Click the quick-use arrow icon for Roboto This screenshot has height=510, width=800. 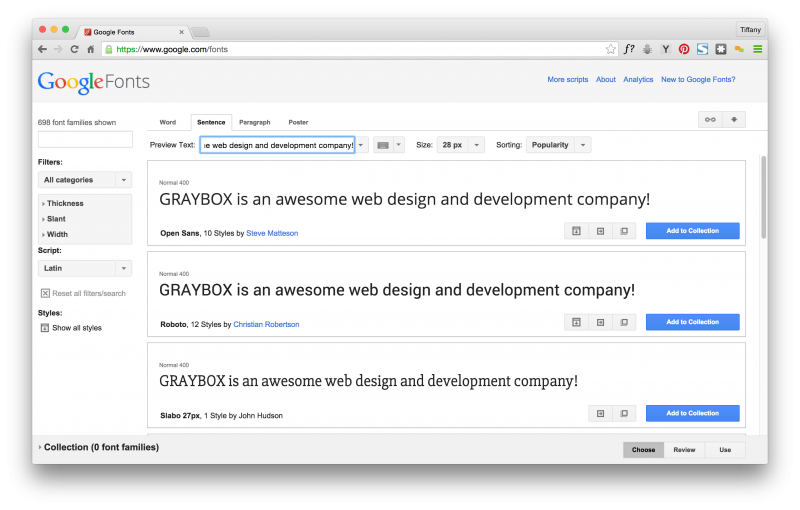point(600,322)
